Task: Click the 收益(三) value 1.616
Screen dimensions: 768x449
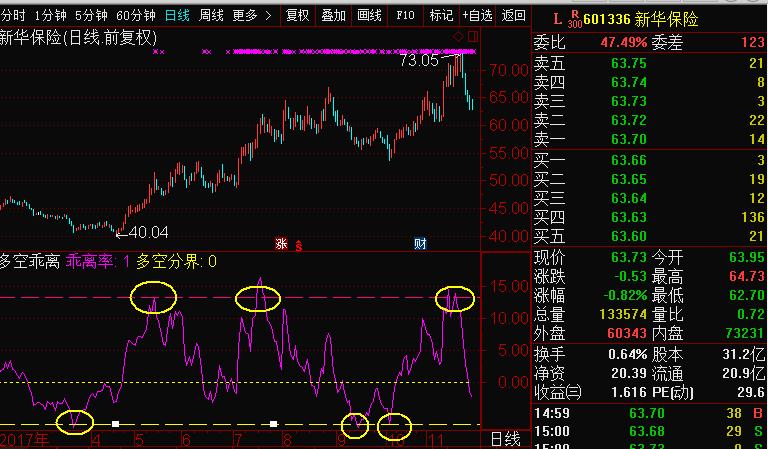Action: pyautogui.click(x=629, y=393)
